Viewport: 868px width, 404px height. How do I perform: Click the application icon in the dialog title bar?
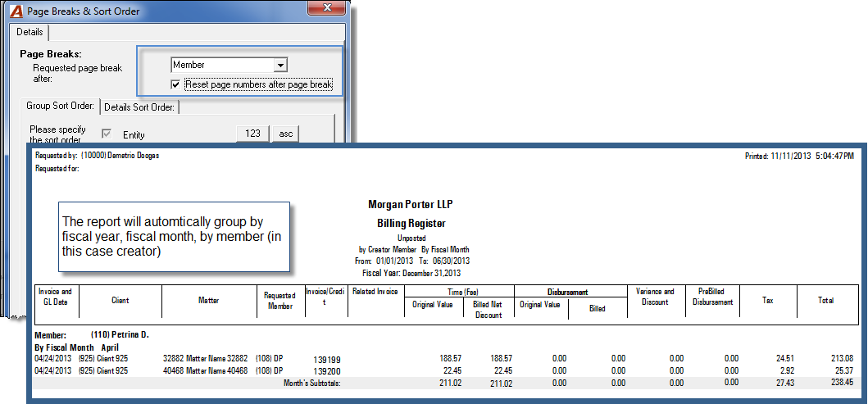click(16, 11)
